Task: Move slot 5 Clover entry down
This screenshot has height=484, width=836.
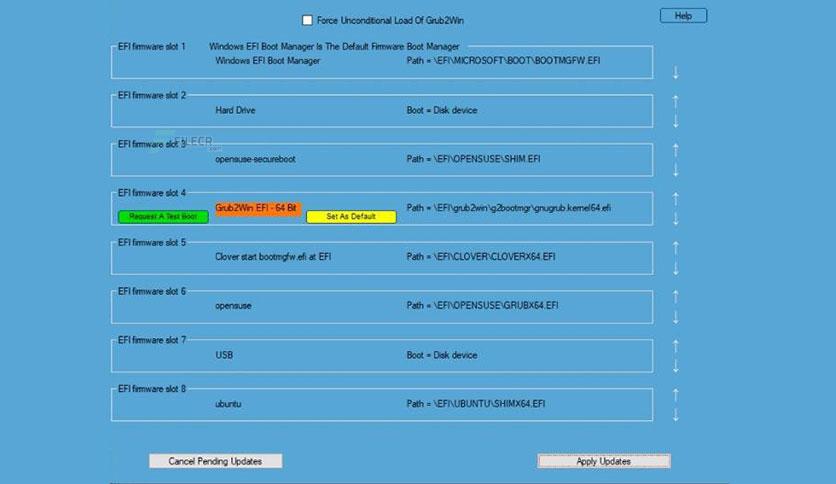Action: (x=676, y=268)
